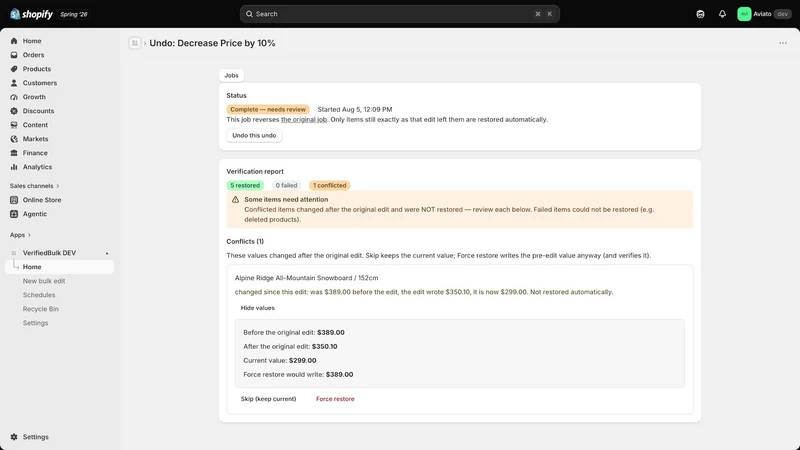Click the Current value: $299.00 line
The image size is (800, 450).
point(280,361)
